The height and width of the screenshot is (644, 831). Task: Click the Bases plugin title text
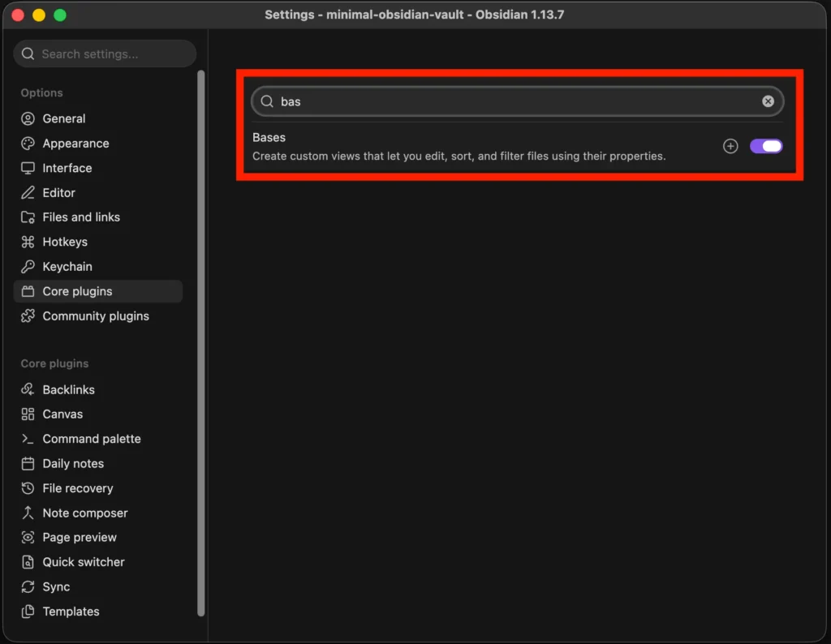point(269,137)
